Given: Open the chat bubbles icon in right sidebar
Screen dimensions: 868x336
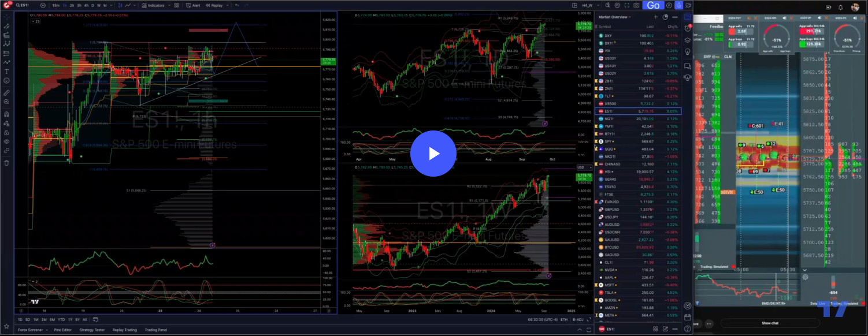Looking at the screenshot, I should pyautogui.click(x=688, y=66).
